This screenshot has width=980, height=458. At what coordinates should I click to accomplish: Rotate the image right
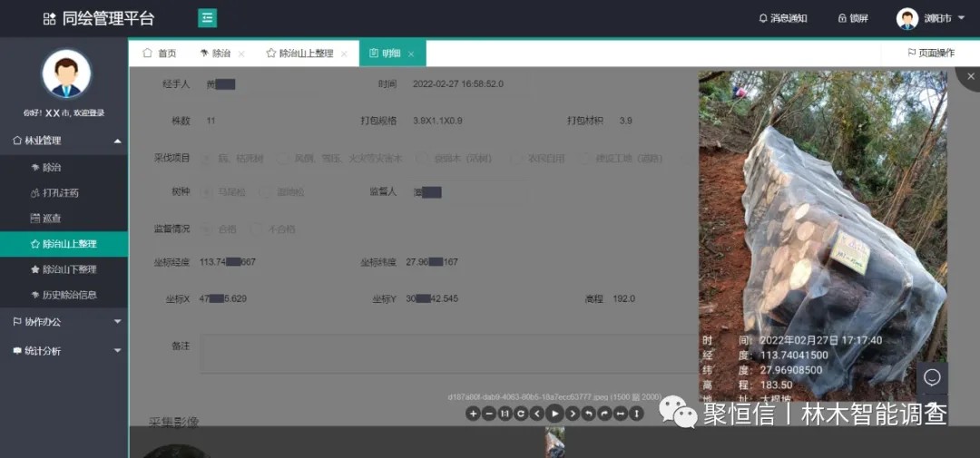604,414
